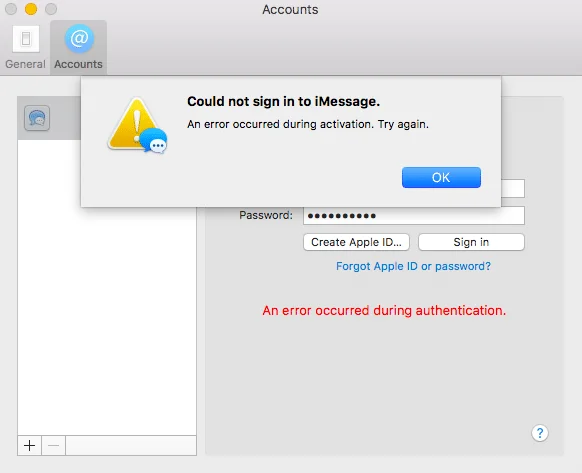Switch to the Accounts preferences tab
The image size is (582, 473).
coord(78,48)
